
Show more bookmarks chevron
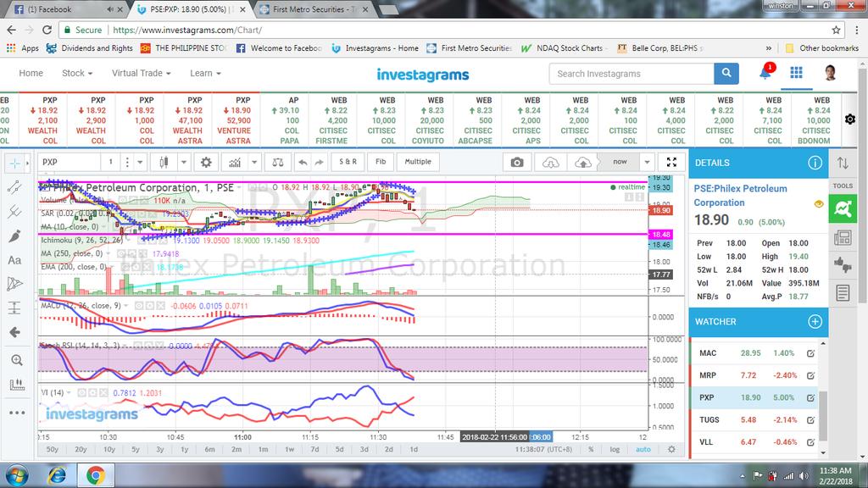point(768,48)
